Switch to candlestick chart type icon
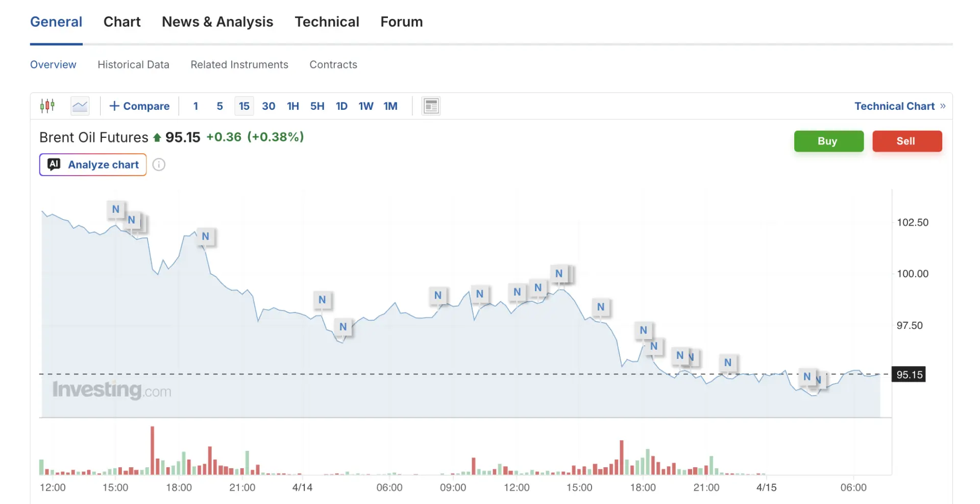Image resolution: width=980 pixels, height=504 pixels. point(47,106)
